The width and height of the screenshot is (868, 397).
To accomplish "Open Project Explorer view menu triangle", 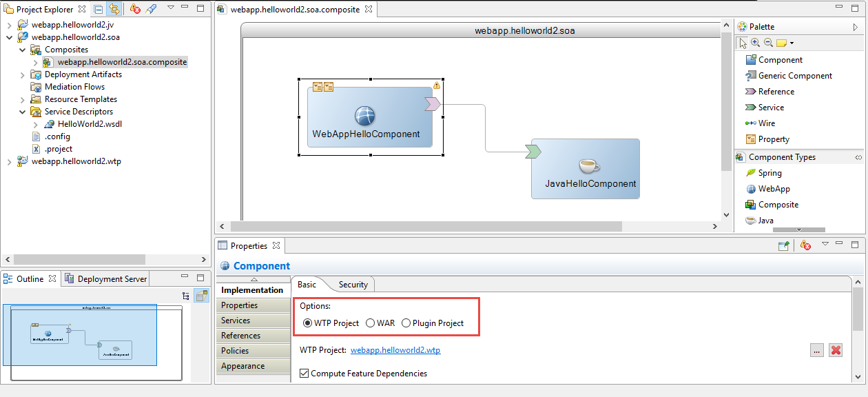I will [x=169, y=8].
